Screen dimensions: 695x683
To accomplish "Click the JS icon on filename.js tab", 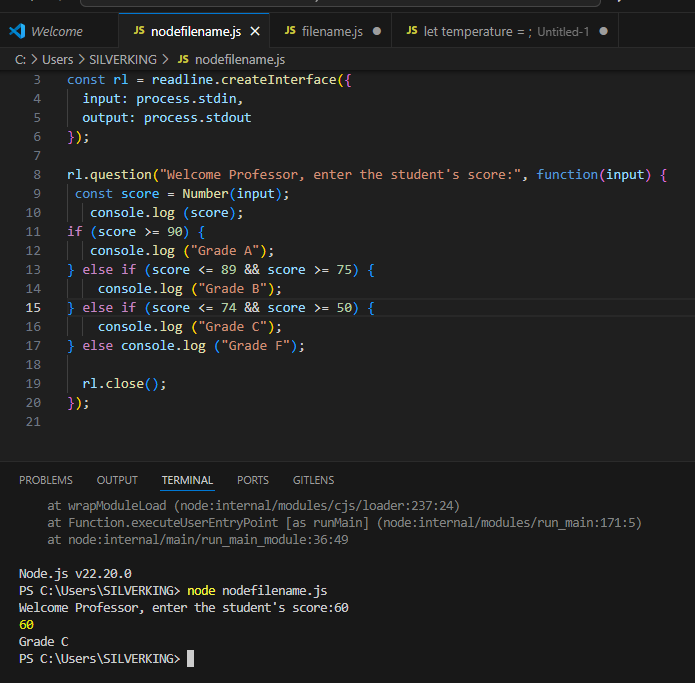I will tap(290, 31).
